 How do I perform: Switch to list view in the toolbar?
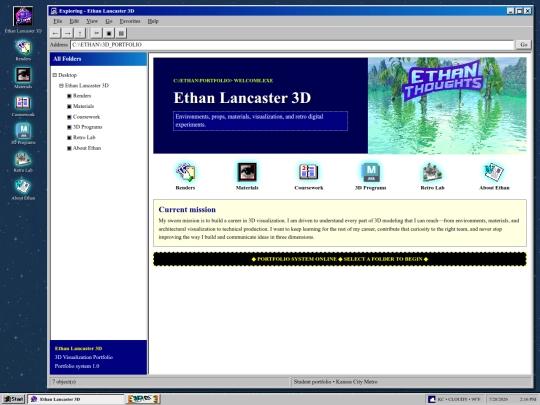[121, 33]
